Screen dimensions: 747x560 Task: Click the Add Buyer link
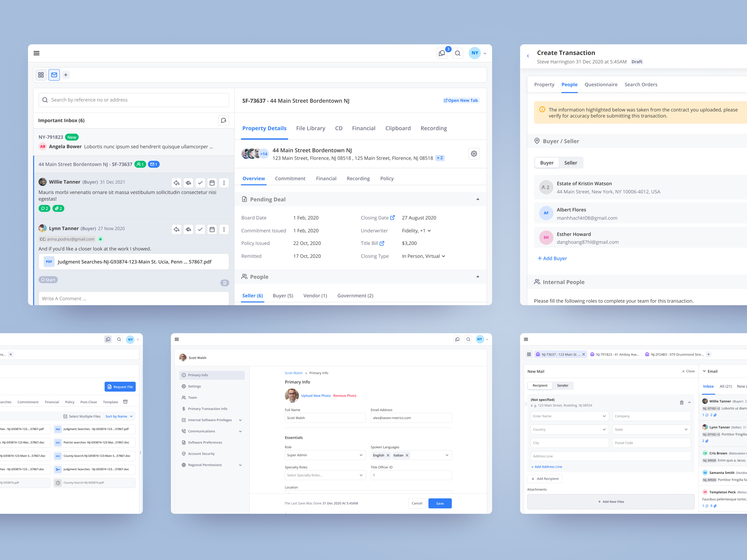pyautogui.click(x=552, y=258)
